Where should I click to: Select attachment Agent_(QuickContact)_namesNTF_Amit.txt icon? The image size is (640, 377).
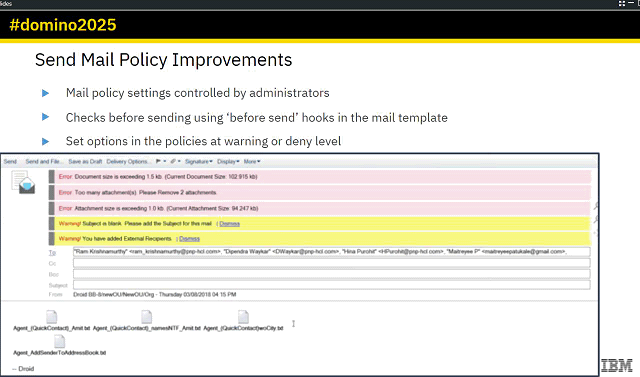coord(147,317)
